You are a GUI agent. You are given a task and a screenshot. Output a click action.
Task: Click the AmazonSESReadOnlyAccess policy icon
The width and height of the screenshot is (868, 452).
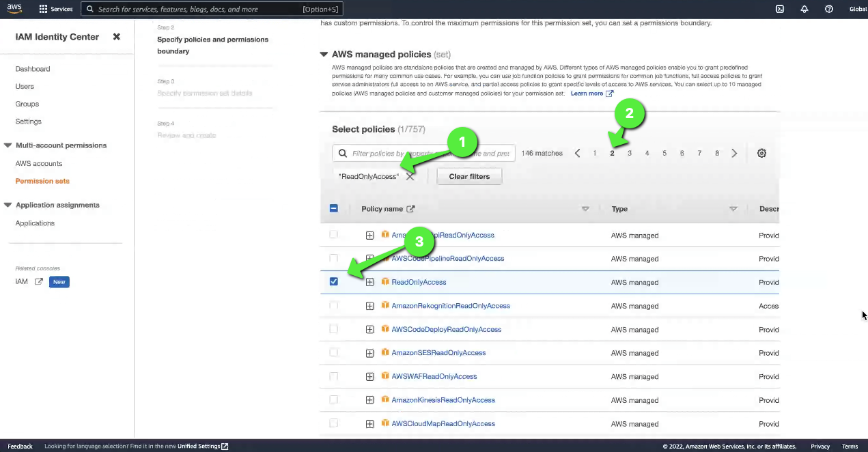tap(385, 352)
